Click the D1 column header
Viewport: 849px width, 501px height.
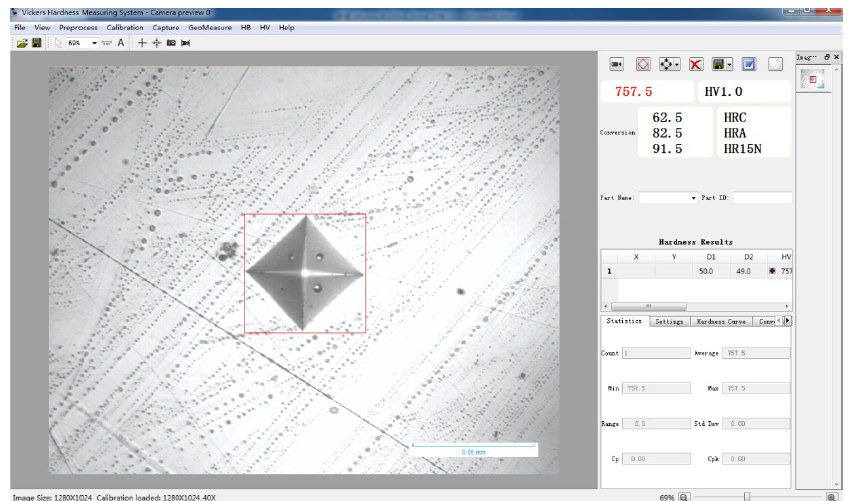(711, 257)
